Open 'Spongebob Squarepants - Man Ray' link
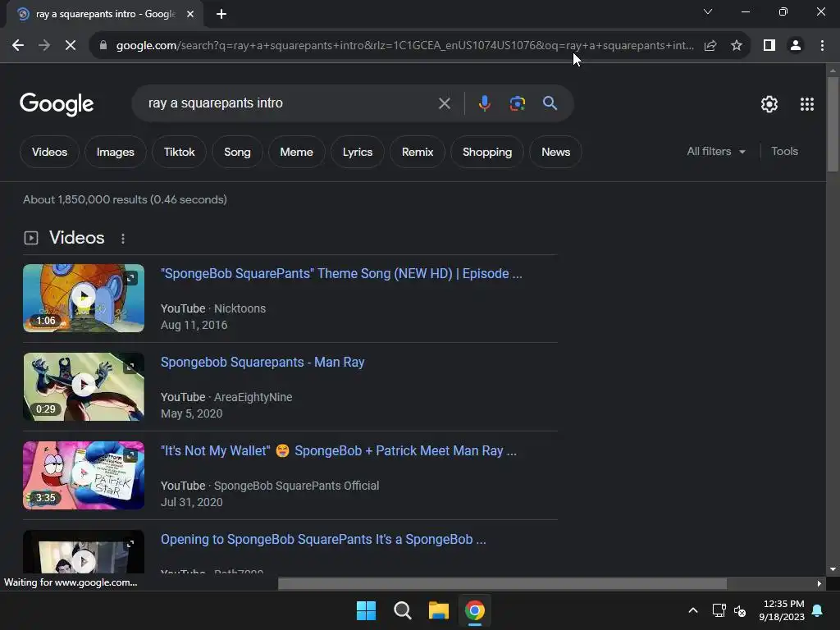This screenshot has height=630, width=840. [x=262, y=362]
